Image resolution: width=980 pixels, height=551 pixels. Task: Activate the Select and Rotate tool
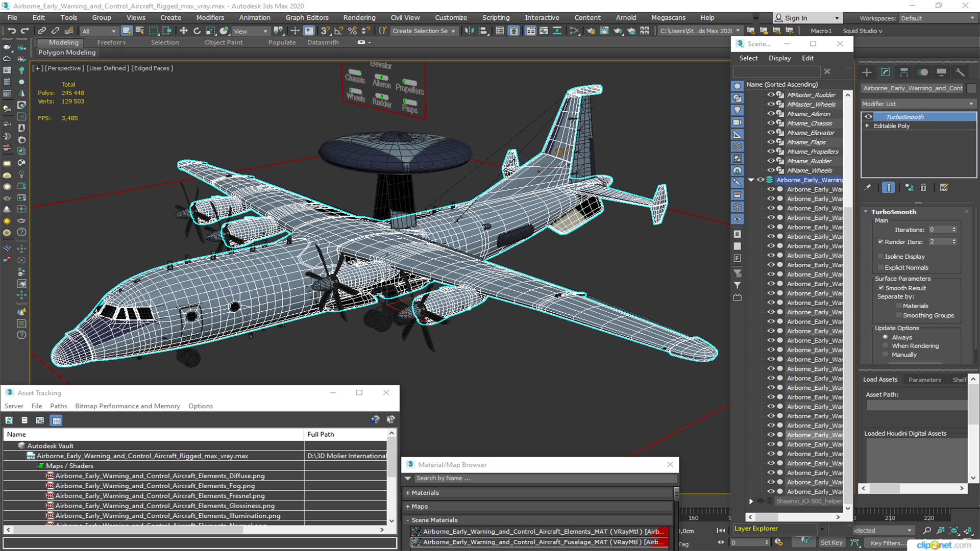click(197, 31)
